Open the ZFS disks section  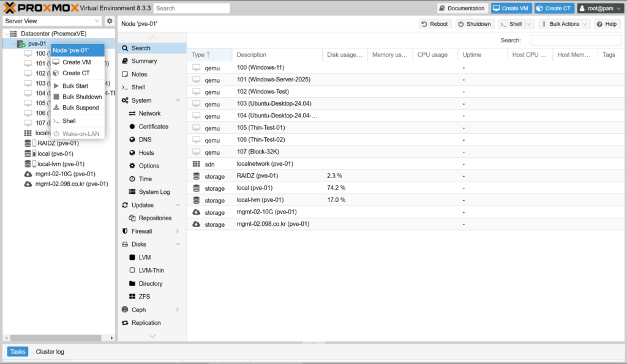(145, 297)
